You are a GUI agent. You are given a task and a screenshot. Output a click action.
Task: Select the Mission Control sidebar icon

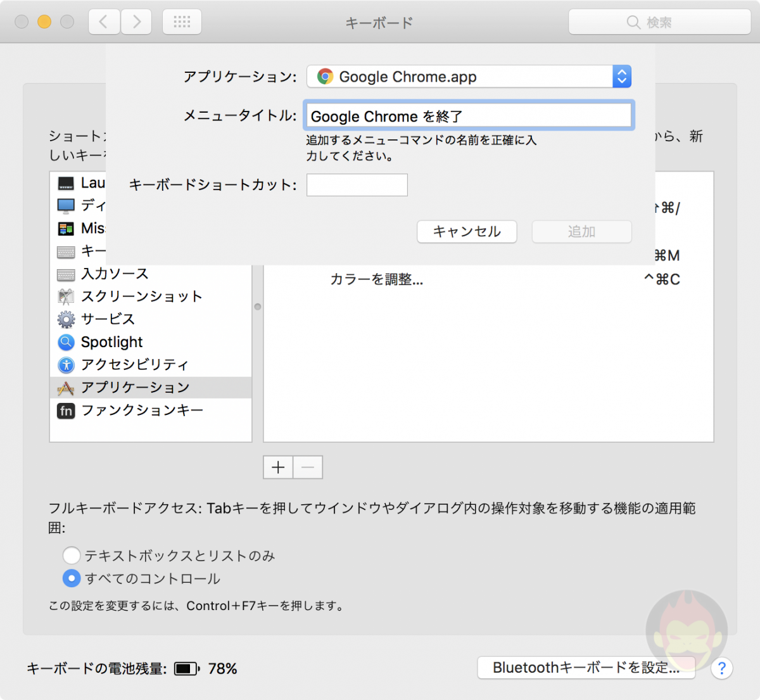coord(66,228)
